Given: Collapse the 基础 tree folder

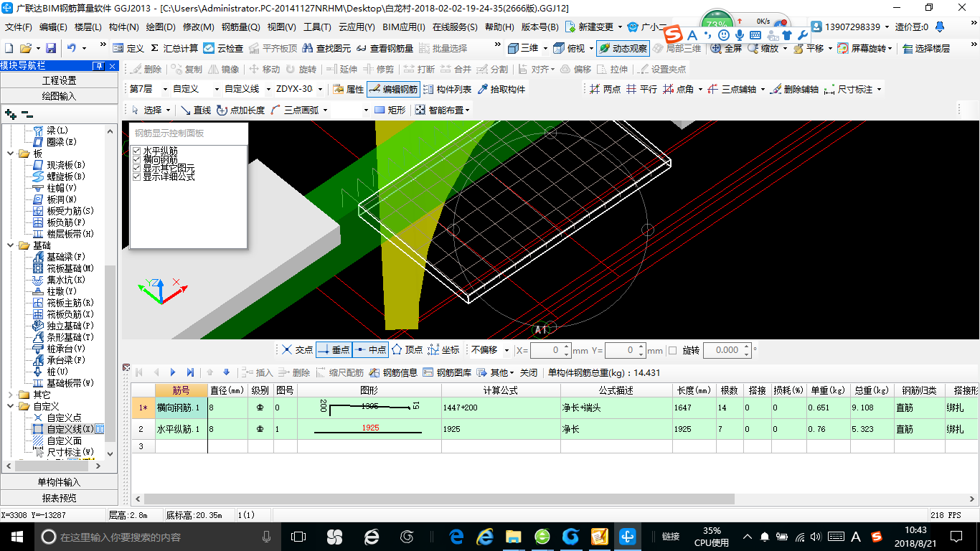Looking at the screenshot, I should [x=11, y=245].
